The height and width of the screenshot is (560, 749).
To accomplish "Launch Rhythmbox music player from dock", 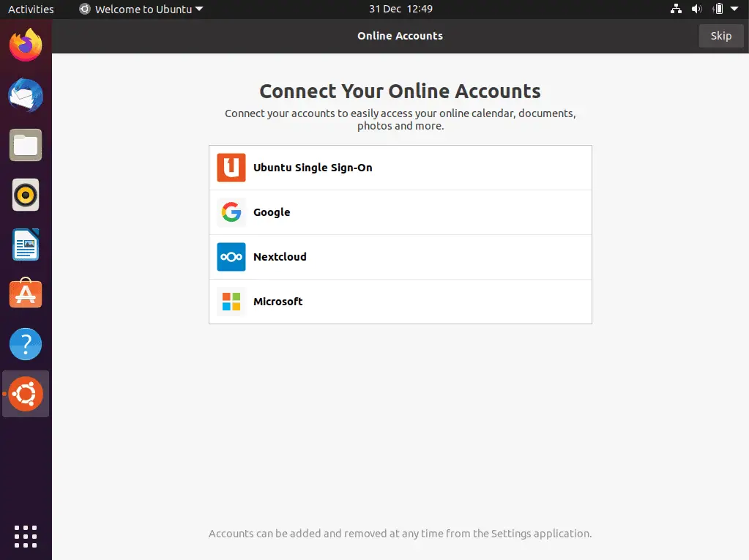I will pyautogui.click(x=26, y=195).
